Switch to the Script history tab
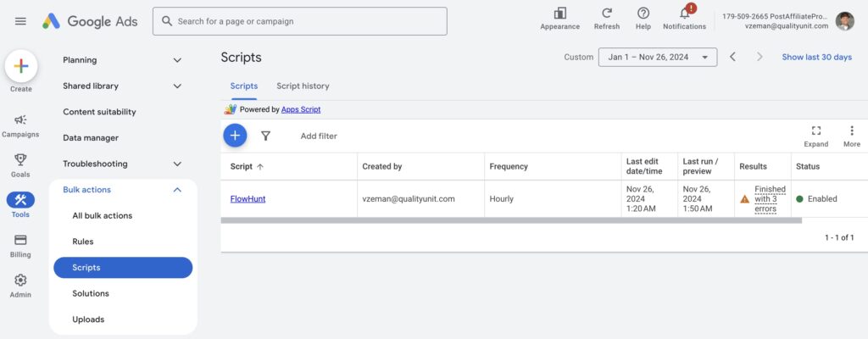The width and height of the screenshot is (868, 339). [303, 86]
